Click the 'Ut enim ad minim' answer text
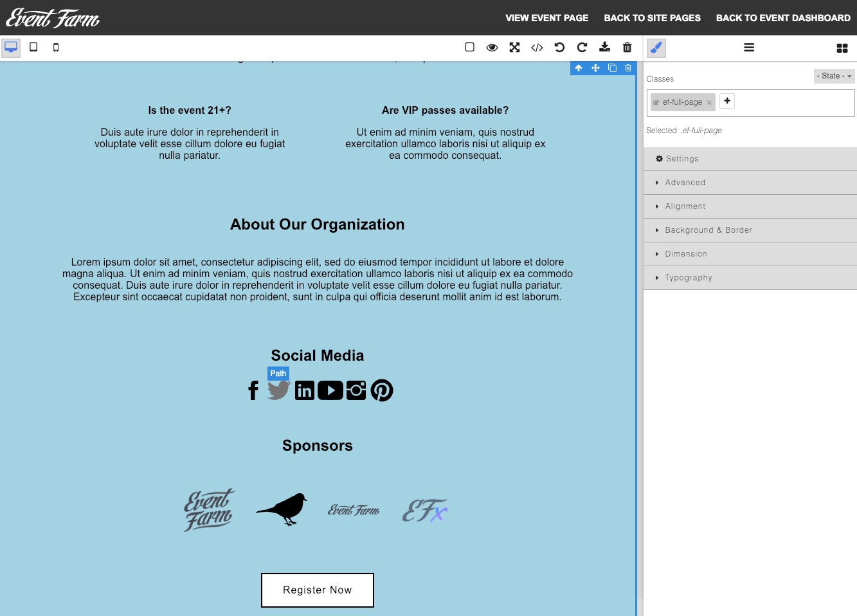The image size is (857, 616). 446,144
